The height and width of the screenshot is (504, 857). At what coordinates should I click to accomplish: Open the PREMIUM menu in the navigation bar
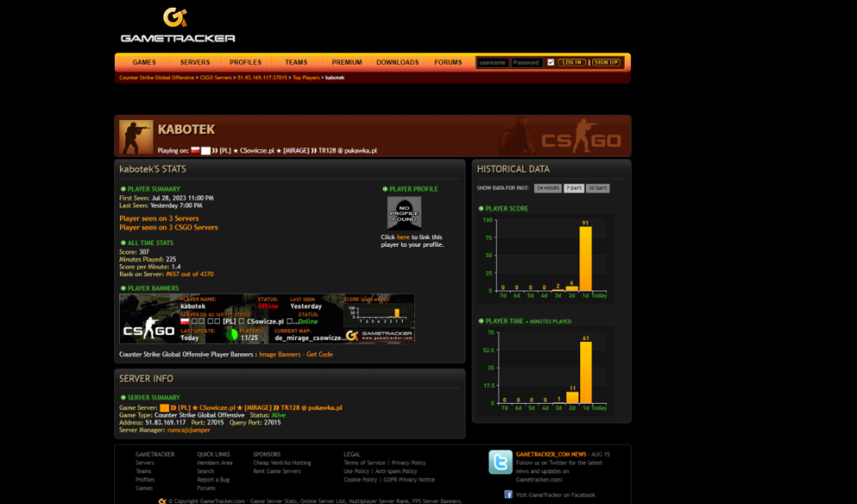point(347,63)
